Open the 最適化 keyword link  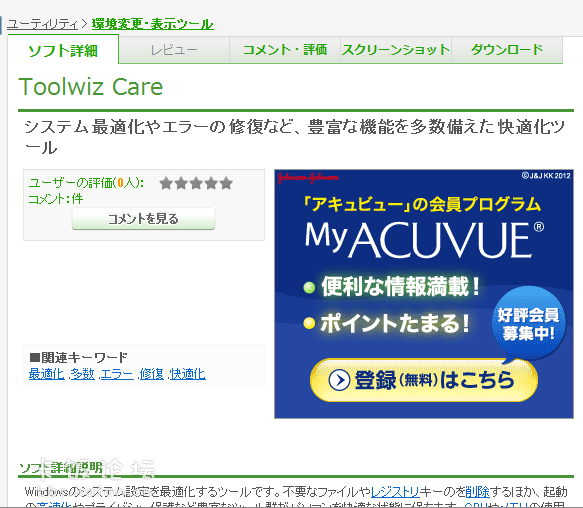(x=46, y=374)
